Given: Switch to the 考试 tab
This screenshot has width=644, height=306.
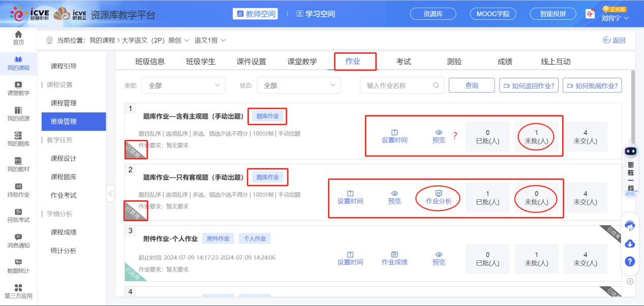Looking at the screenshot, I should pos(404,62).
